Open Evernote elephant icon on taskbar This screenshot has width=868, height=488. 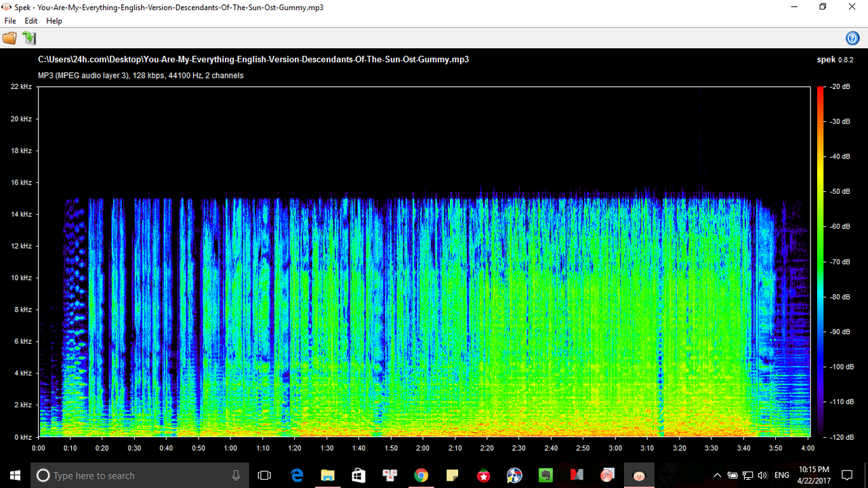(545, 476)
